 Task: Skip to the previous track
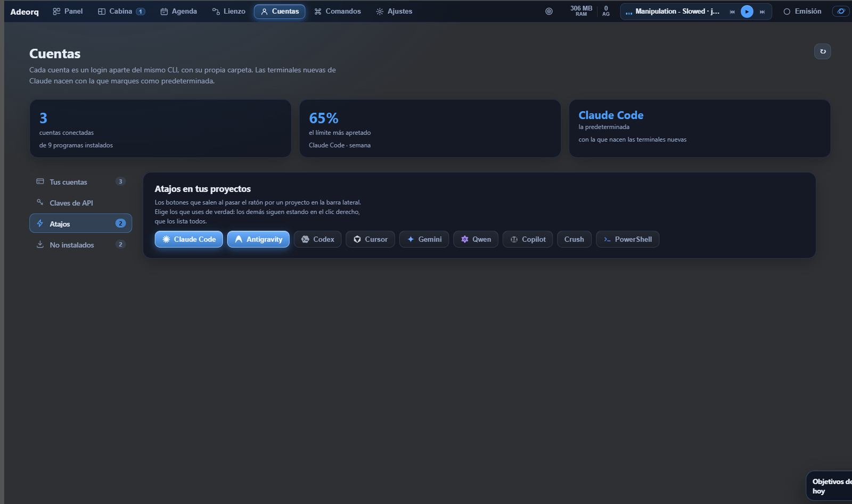(x=732, y=12)
